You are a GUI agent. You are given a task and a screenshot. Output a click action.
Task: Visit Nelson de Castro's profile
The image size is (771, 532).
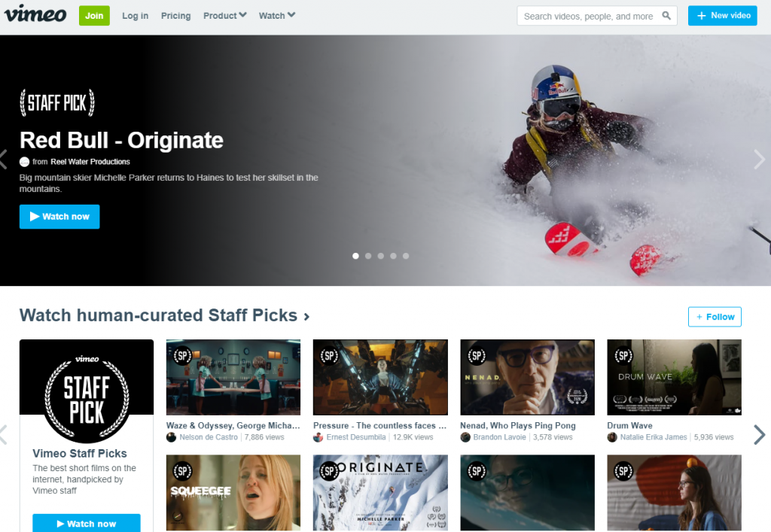click(209, 437)
